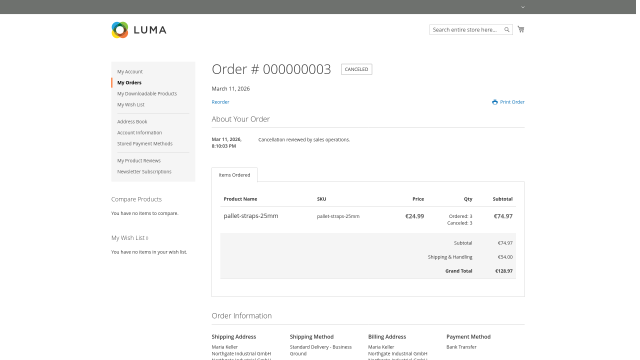Focus the Search entire store field
Viewport: 640px width, 360px height.
471,29
